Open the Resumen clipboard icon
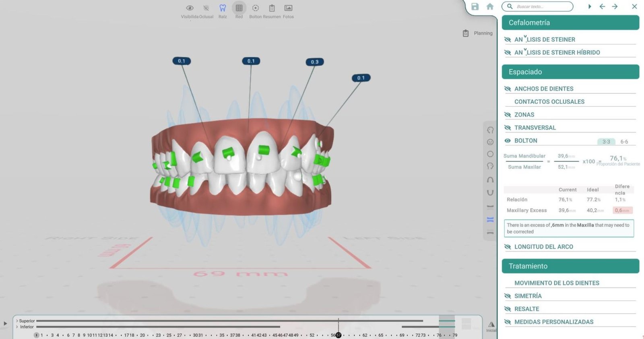Image resolution: width=644 pixels, height=339 pixels. pos(272,8)
